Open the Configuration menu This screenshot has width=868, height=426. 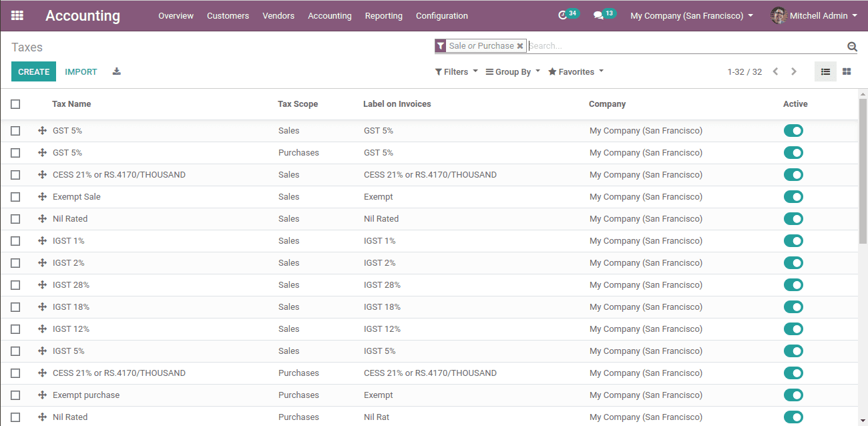(x=442, y=15)
